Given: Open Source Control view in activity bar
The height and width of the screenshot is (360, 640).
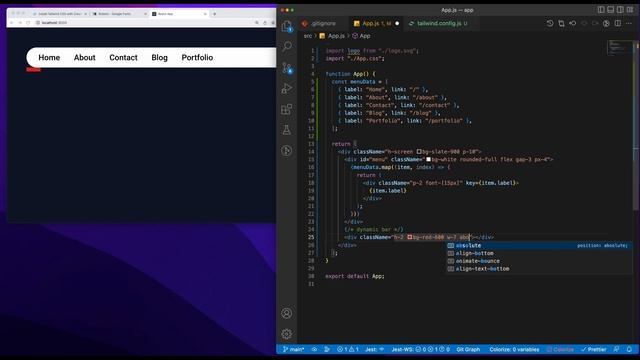Looking at the screenshot, I should [x=287, y=68].
